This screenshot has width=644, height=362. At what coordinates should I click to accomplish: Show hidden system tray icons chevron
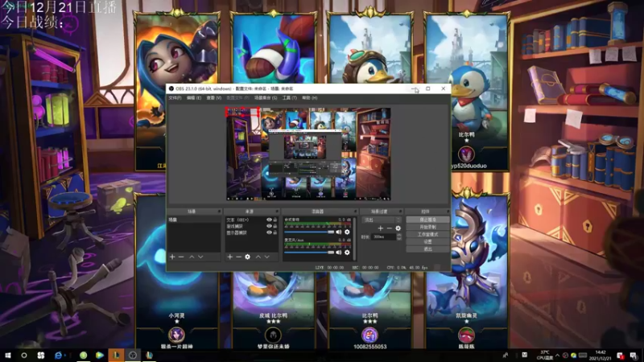557,356
